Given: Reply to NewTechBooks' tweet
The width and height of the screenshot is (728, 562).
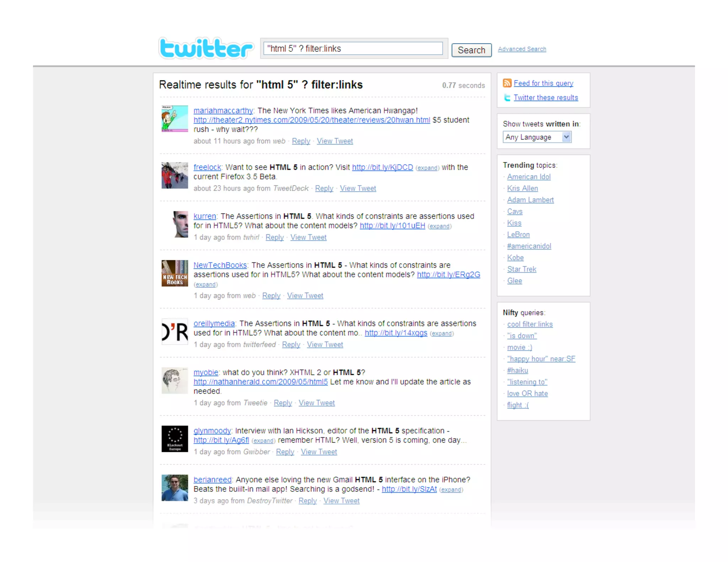Looking at the screenshot, I should [x=271, y=296].
